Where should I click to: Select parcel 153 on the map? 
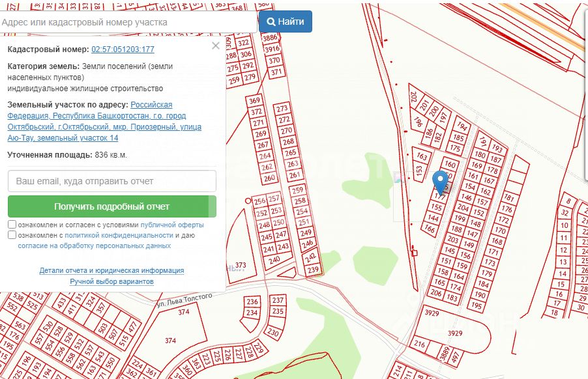coord(419,171)
